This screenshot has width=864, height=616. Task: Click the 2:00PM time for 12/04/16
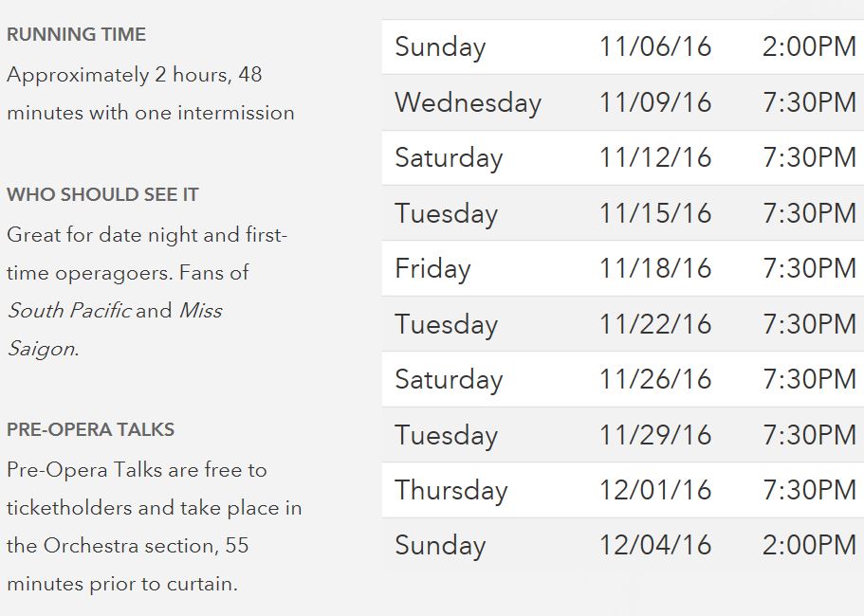(x=809, y=546)
